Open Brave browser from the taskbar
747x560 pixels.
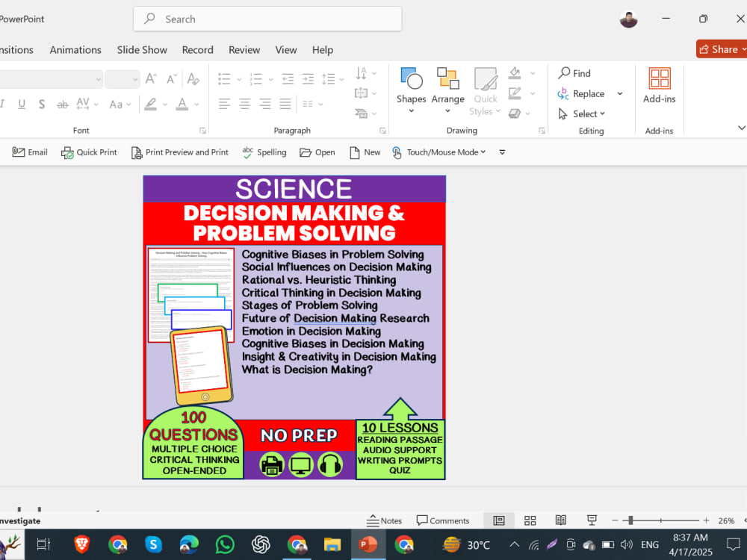[x=82, y=544]
